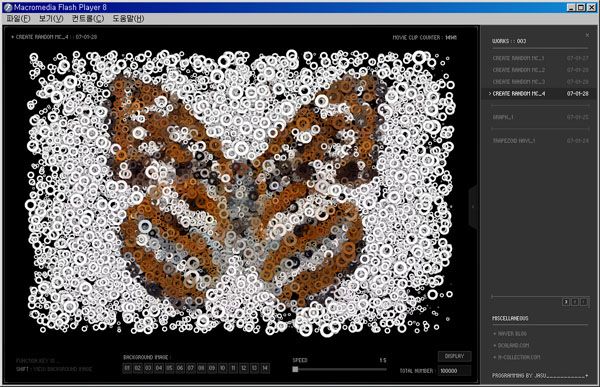Select background image 13
This screenshot has height=387, width=600.
pyautogui.click(x=254, y=368)
